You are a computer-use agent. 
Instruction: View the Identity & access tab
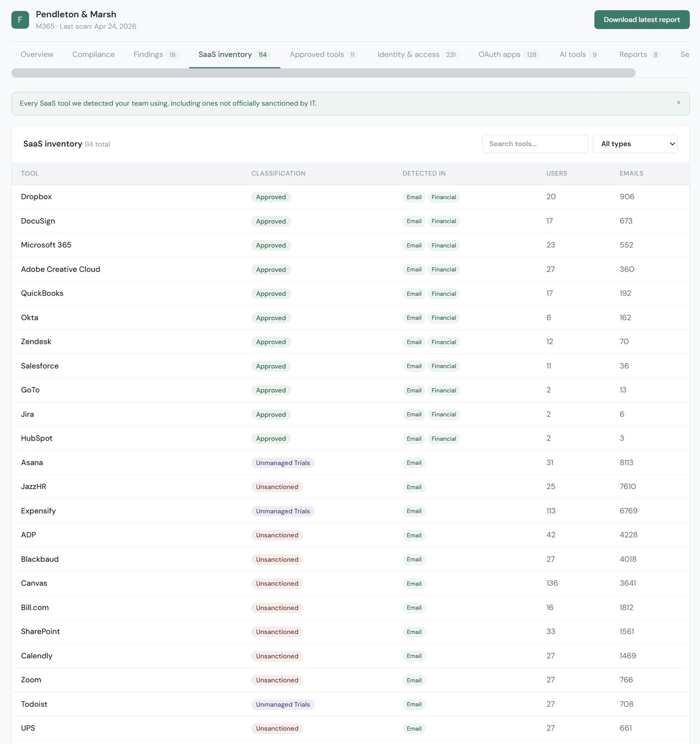pyautogui.click(x=418, y=54)
